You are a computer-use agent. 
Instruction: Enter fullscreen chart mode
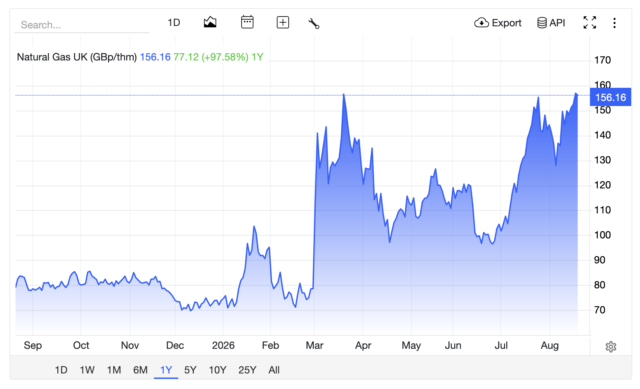click(x=589, y=22)
